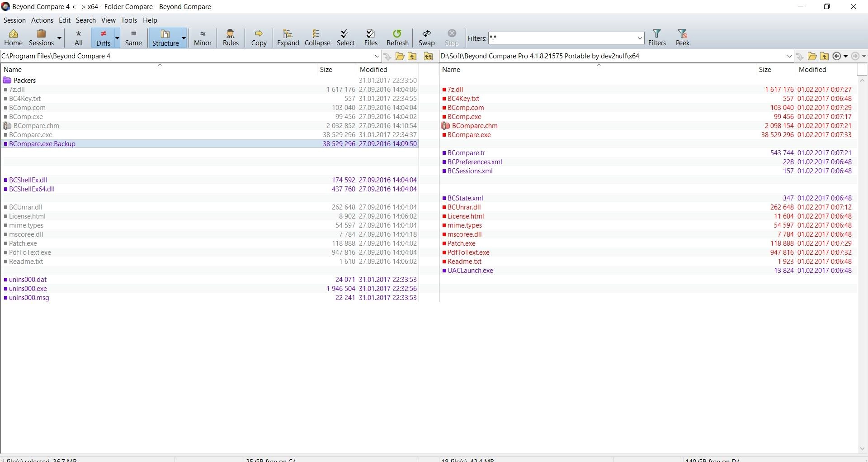This screenshot has width=868, height=462.
Task: Open the Home view
Action: pyautogui.click(x=13, y=38)
